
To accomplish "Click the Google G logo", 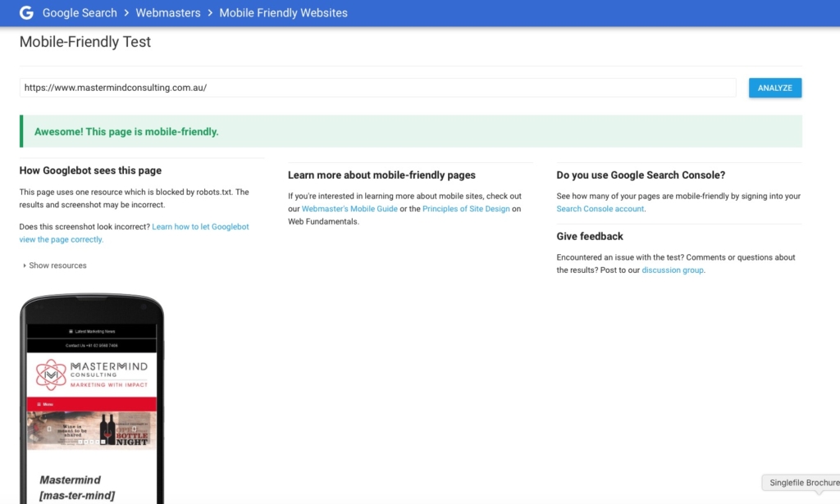I will pyautogui.click(x=26, y=13).
